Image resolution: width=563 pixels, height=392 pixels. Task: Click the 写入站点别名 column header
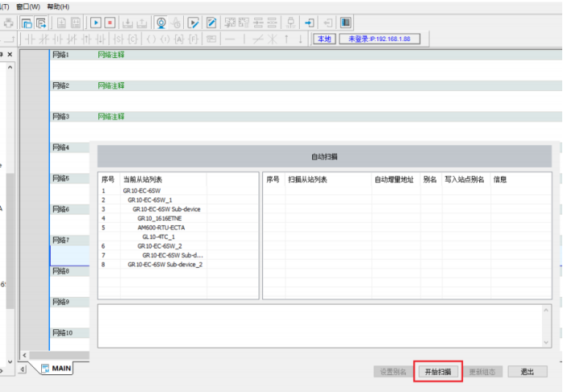click(465, 180)
